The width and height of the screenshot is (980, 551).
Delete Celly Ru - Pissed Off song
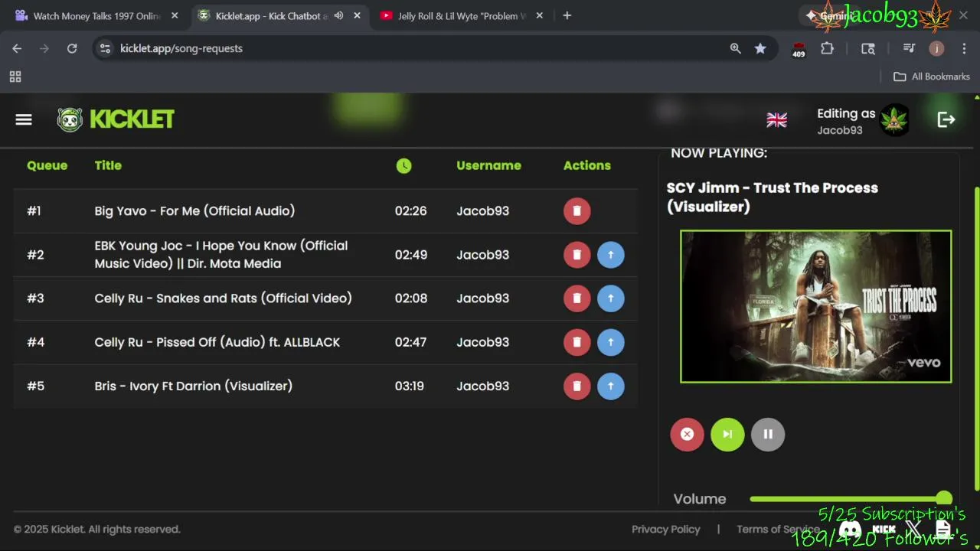577,342
